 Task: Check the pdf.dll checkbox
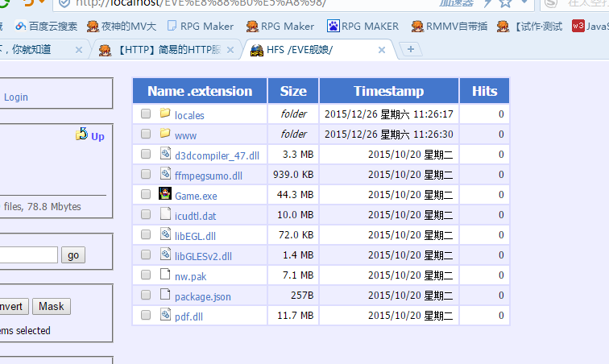[x=146, y=315]
